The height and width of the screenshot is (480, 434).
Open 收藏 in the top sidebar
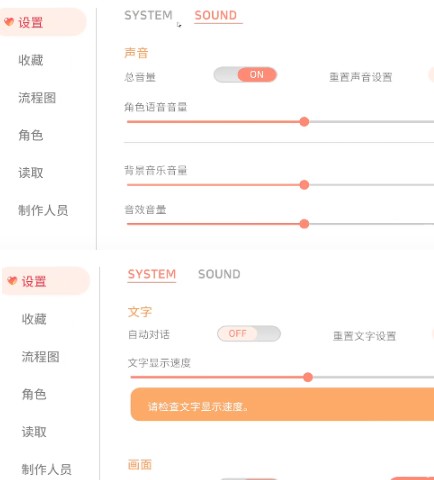(31, 60)
